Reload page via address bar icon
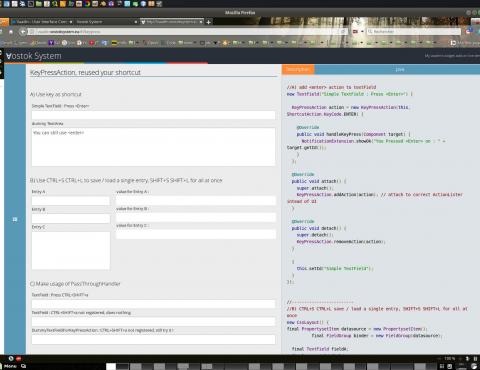 pos(343,32)
